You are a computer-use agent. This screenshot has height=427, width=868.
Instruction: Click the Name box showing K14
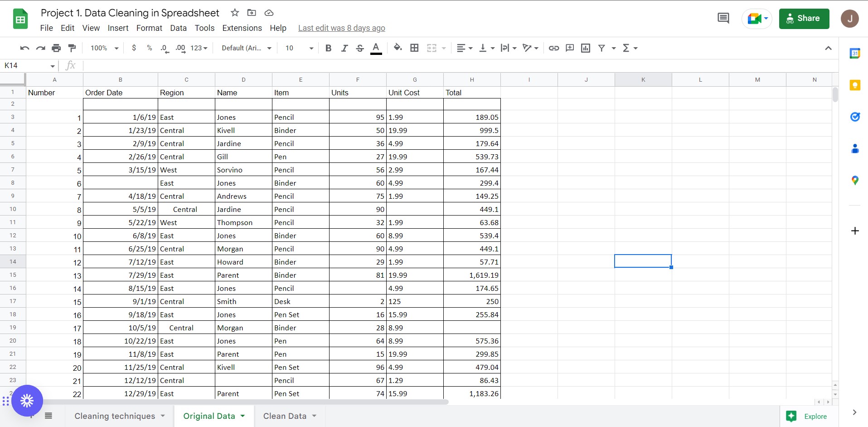coord(29,66)
